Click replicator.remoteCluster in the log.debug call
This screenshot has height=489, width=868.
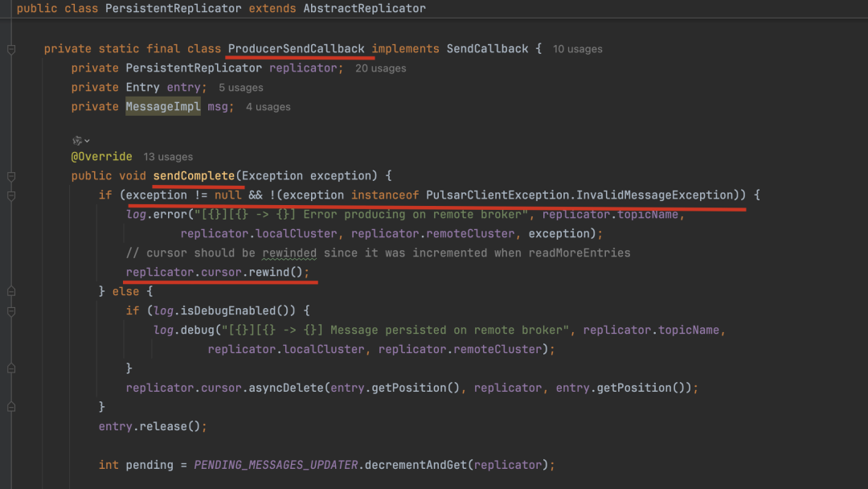[x=460, y=349]
